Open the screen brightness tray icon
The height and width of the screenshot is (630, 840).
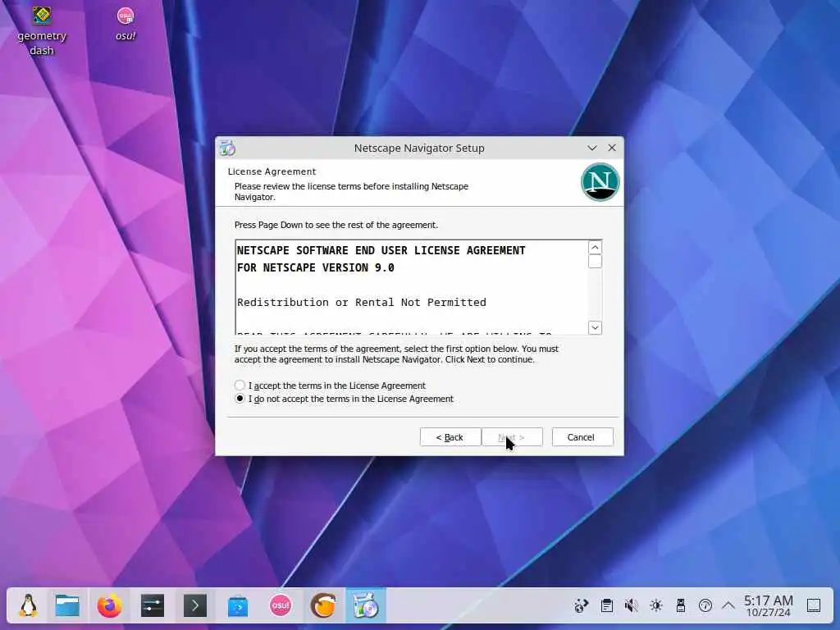(x=655, y=606)
